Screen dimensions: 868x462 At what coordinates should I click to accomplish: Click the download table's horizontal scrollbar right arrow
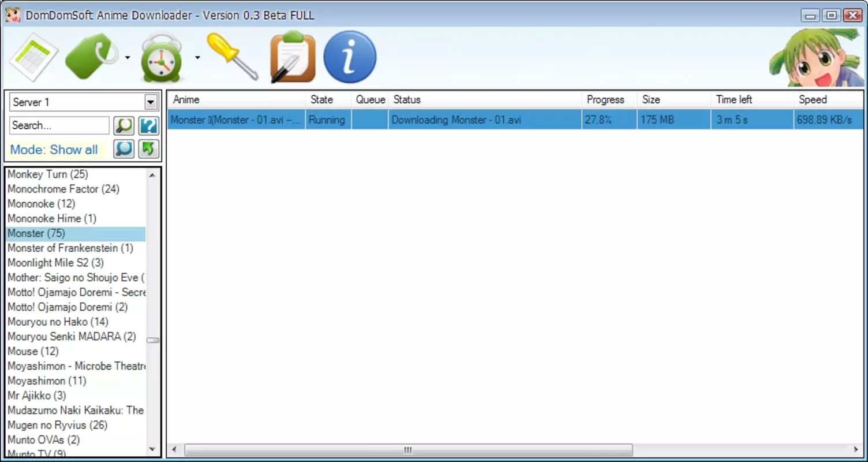pos(856,450)
